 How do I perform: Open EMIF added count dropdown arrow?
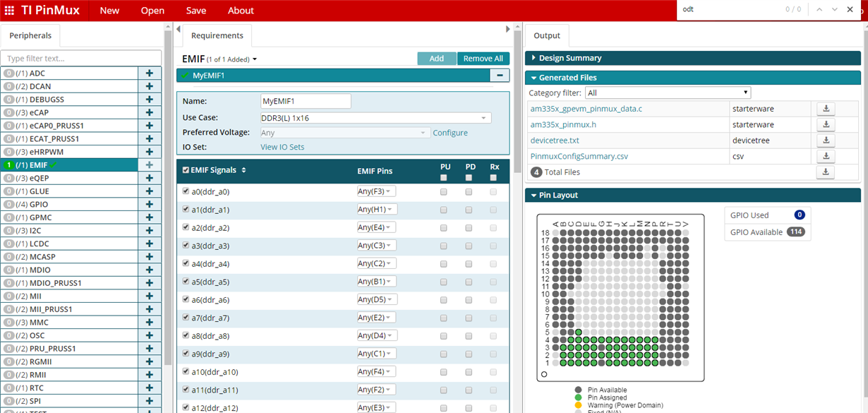point(255,59)
